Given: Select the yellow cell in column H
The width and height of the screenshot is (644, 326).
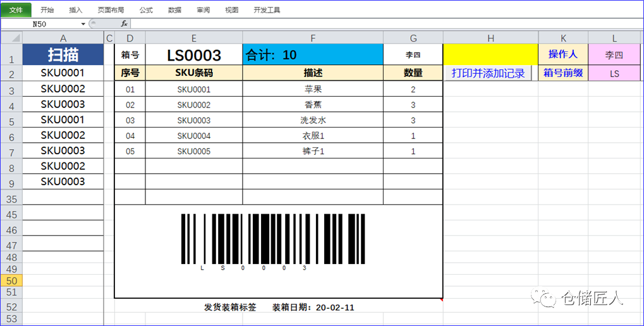Looking at the screenshot, I should (x=491, y=54).
